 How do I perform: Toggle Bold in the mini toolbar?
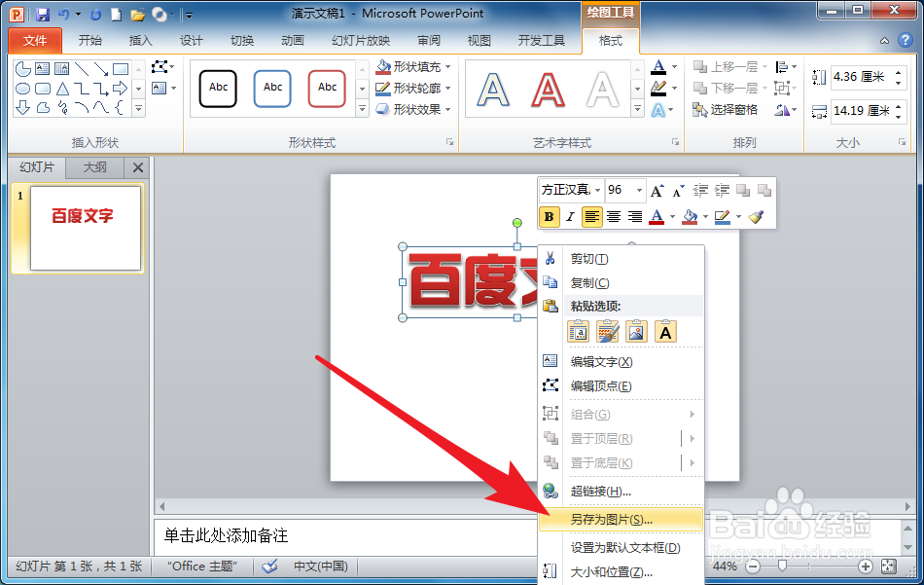pyautogui.click(x=549, y=217)
